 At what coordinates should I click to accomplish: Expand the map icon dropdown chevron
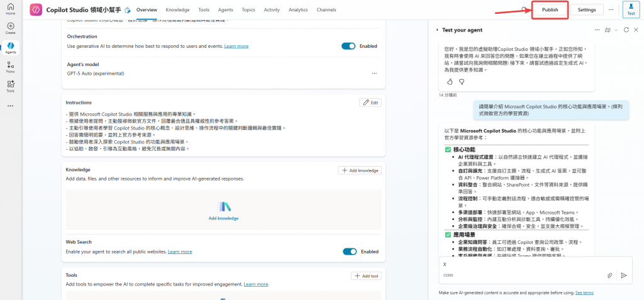pos(616,30)
